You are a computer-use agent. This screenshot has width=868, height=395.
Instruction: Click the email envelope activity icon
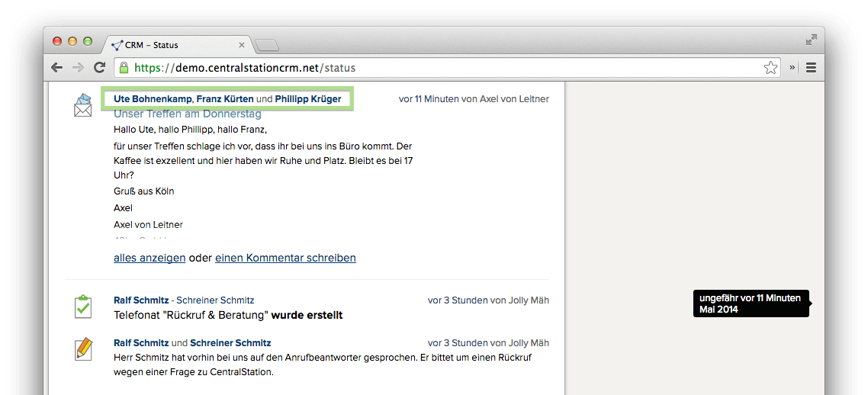click(82, 105)
